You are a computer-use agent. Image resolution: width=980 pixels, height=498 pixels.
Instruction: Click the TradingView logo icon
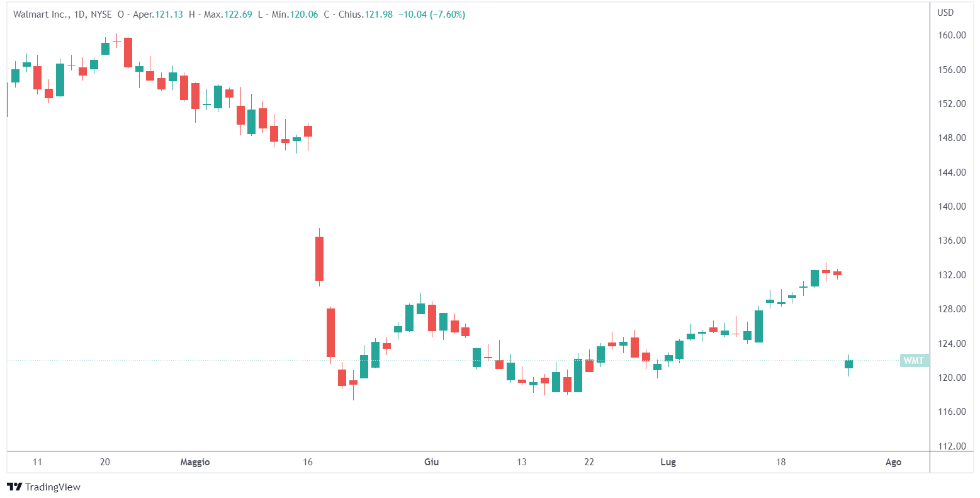coord(14,487)
